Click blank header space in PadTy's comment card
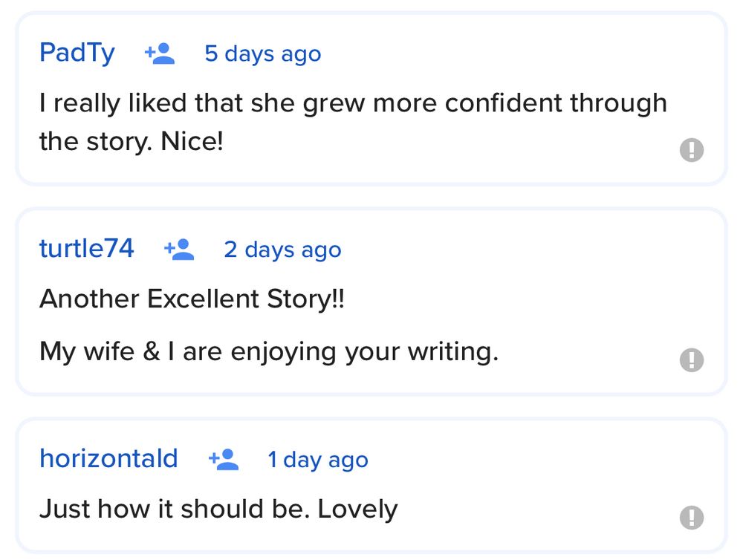743x560 pixels. click(x=520, y=54)
